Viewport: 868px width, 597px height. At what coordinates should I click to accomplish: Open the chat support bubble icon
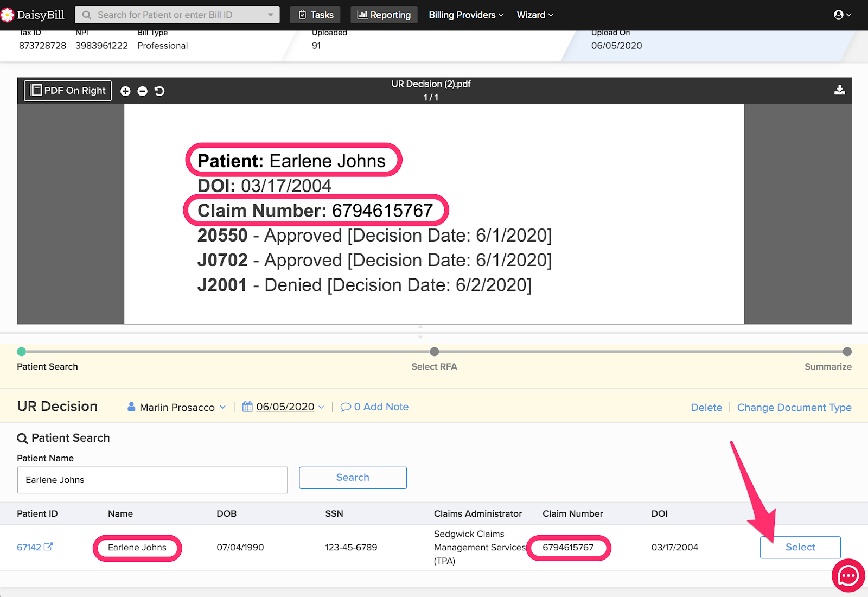848,575
